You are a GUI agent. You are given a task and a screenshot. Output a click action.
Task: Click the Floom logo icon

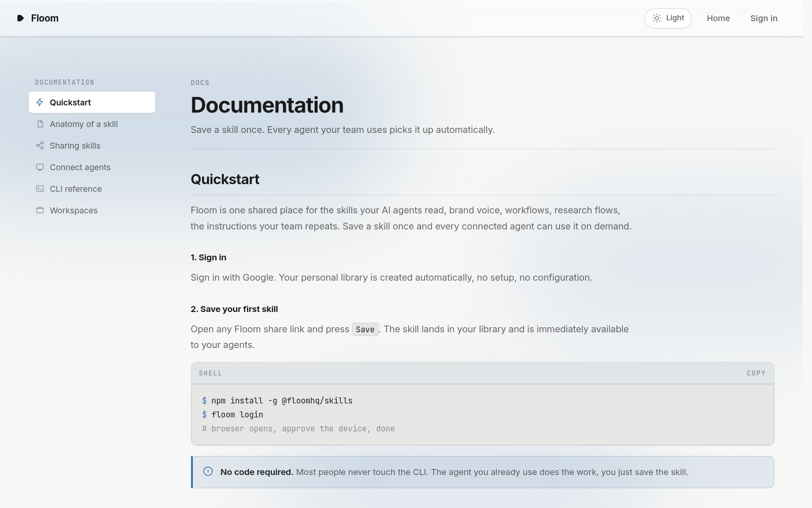[20, 18]
